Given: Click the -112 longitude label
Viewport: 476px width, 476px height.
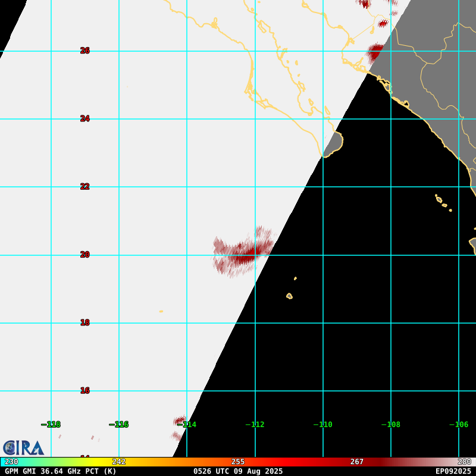Looking at the screenshot, I should [x=255, y=424].
